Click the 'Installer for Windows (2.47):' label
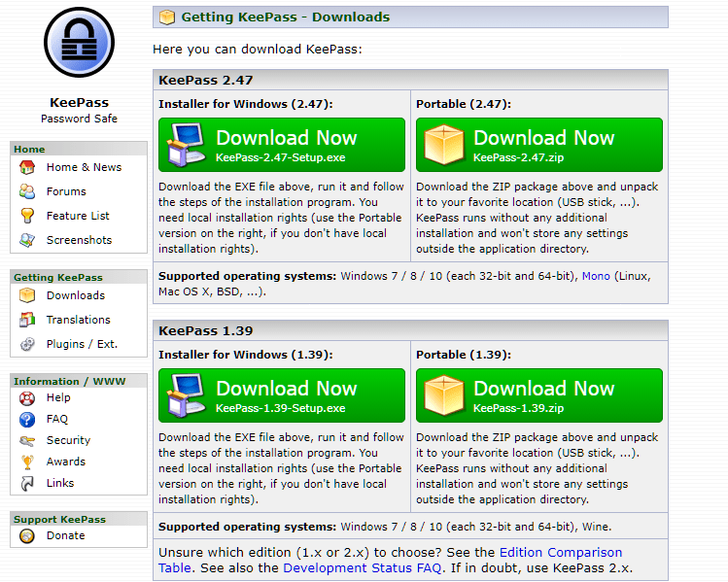This screenshot has width=728, height=582. pos(246,104)
